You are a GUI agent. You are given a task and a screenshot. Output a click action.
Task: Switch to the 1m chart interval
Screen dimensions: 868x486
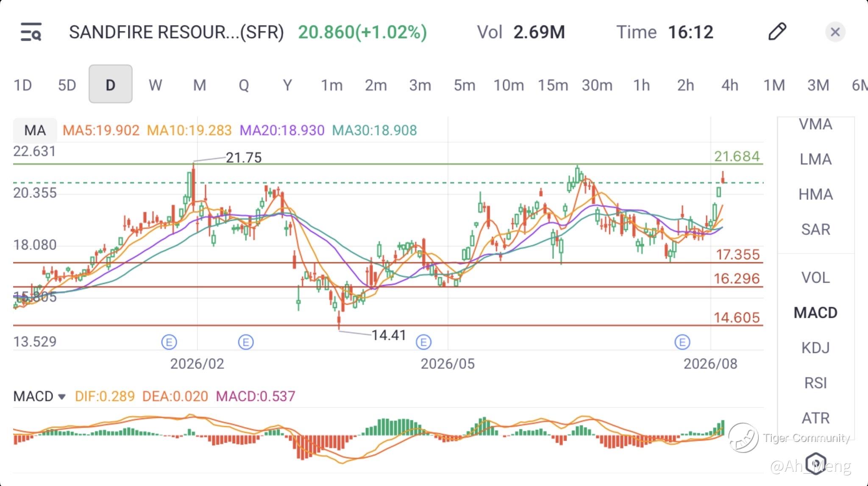click(x=332, y=85)
